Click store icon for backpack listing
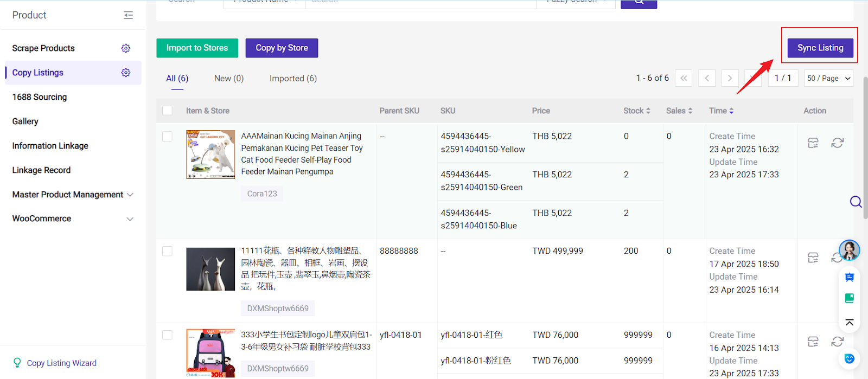 [x=813, y=342]
